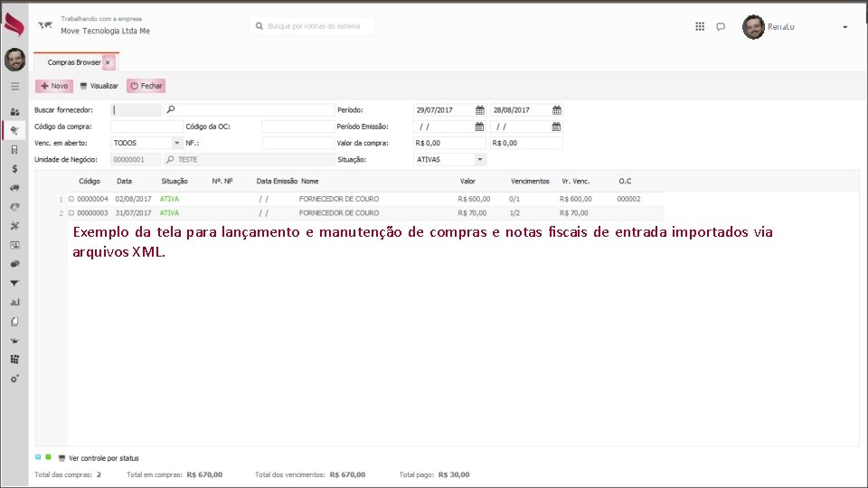
Task: Sort by the Situação column header
Action: coord(175,181)
